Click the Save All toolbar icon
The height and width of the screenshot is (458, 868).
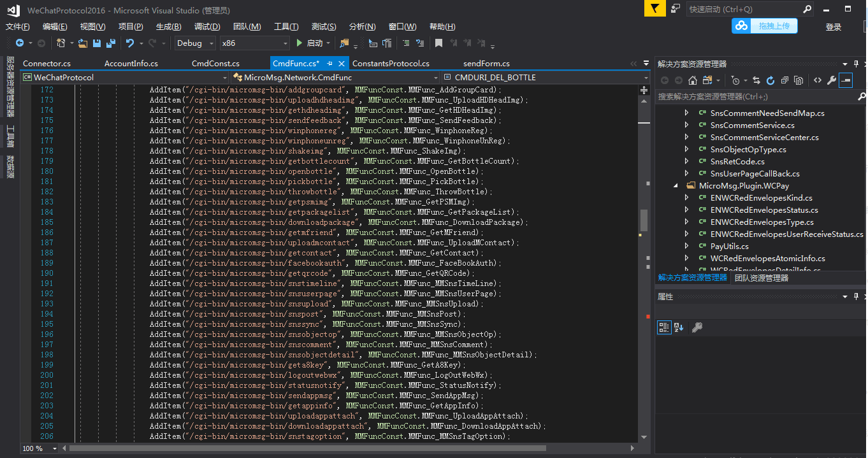tap(110, 43)
